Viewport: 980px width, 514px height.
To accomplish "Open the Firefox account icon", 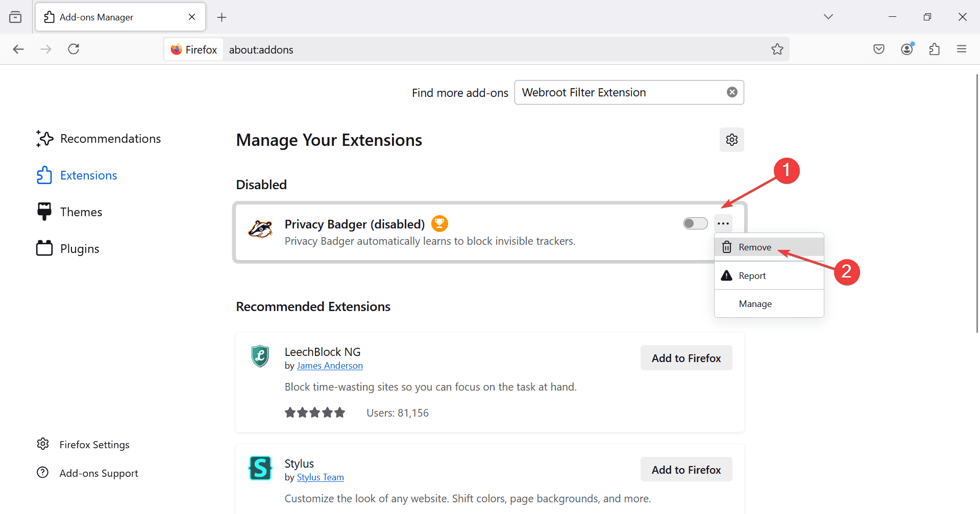I will point(907,49).
